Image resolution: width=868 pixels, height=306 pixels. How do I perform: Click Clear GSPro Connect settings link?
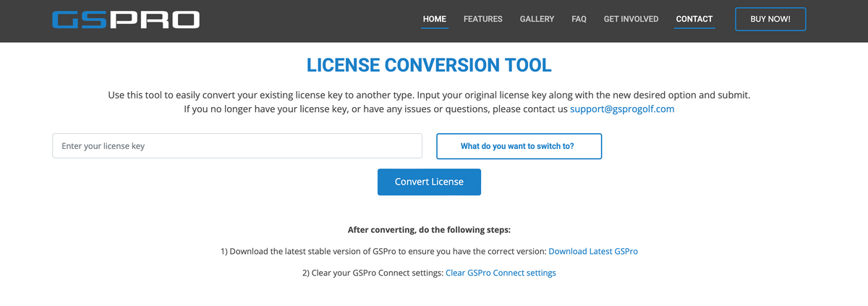[x=501, y=273]
